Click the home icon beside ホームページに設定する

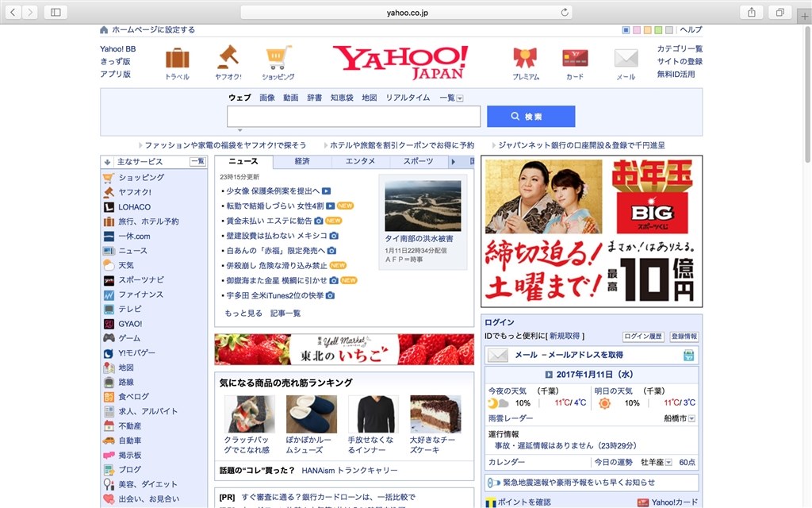pyautogui.click(x=104, y=29)
